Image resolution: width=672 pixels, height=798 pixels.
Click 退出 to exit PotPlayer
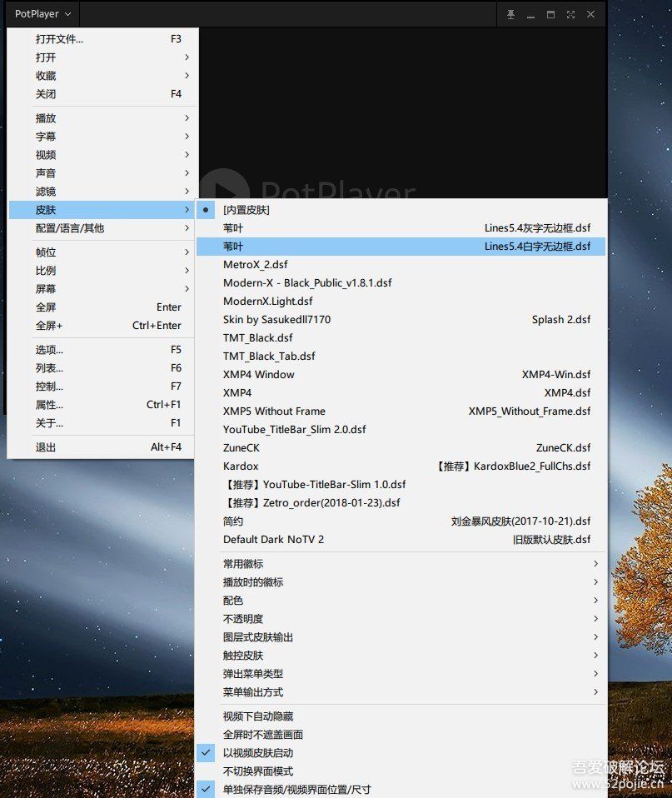pos(46,447)
